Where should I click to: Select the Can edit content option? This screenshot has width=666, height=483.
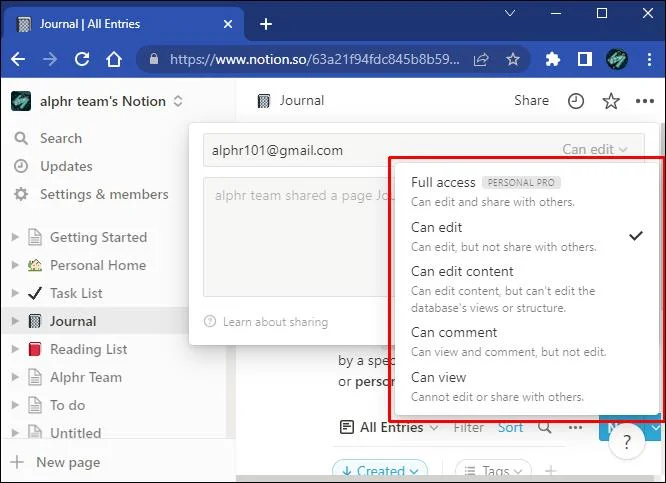pos(527,289)
